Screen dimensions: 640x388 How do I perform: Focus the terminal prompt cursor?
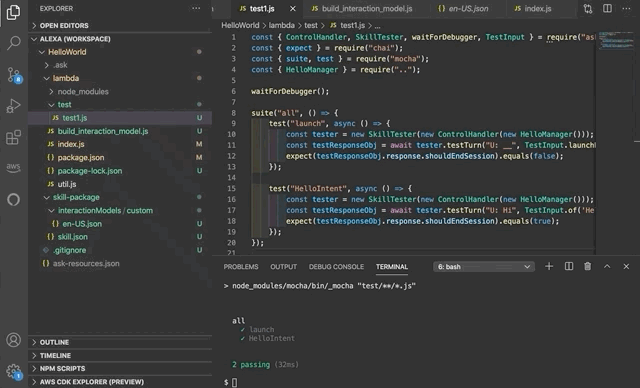pos(234,382)
